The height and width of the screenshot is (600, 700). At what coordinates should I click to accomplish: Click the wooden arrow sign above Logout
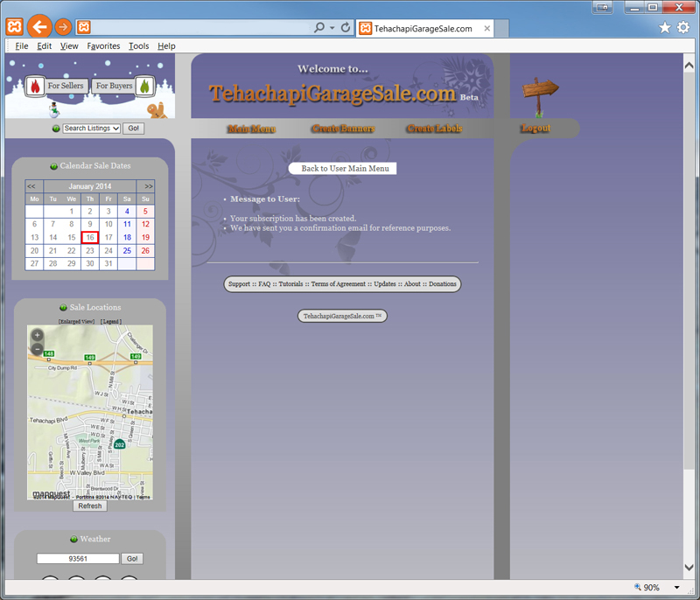[x=540, y=95]
